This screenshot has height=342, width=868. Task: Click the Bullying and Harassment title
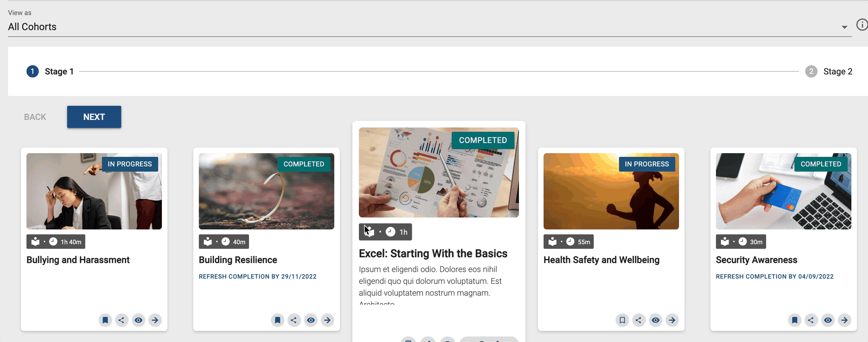[78, 260]
